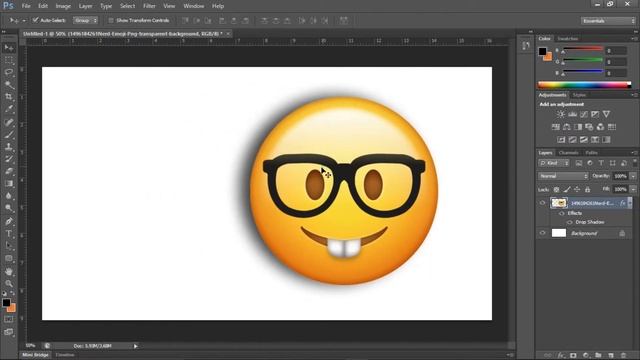Viewport: 640px width, 360px height.
Task: Select the Magic Wand tool
Action: coord(9,85)
